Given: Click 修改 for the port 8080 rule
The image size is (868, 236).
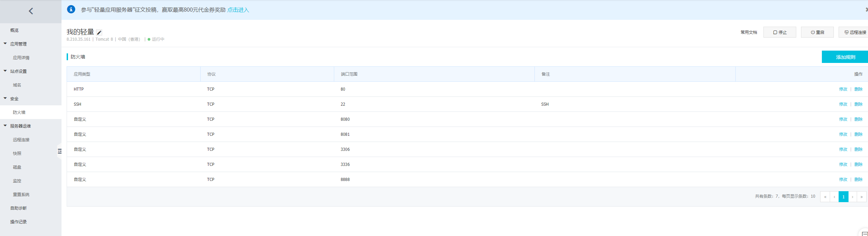Looking at the screenshot, I should pyautogui.click(x=843, y=119).
